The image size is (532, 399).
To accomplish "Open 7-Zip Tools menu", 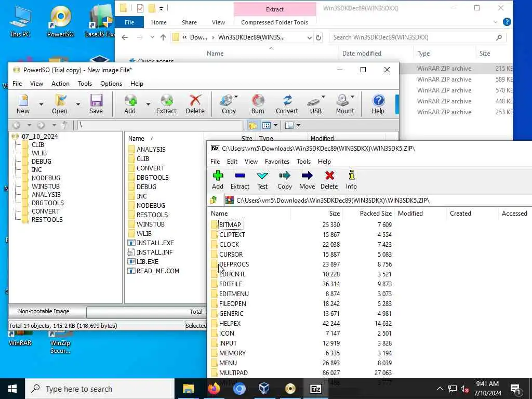I will [303, 162].
